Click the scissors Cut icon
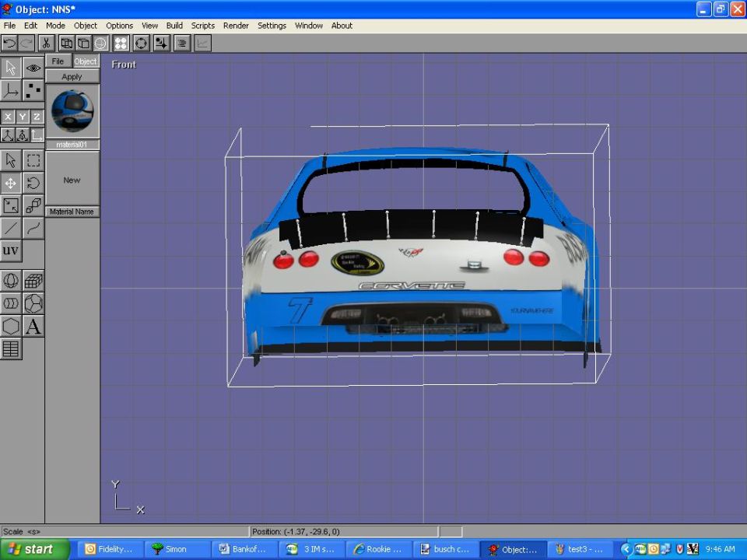 point(46,44)
